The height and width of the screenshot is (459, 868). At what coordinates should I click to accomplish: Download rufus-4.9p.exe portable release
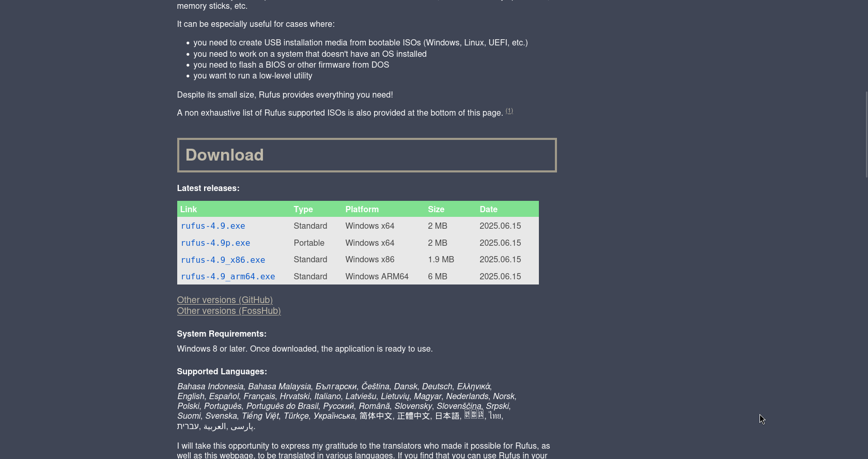pyautogui.click(x=215, y=243)
